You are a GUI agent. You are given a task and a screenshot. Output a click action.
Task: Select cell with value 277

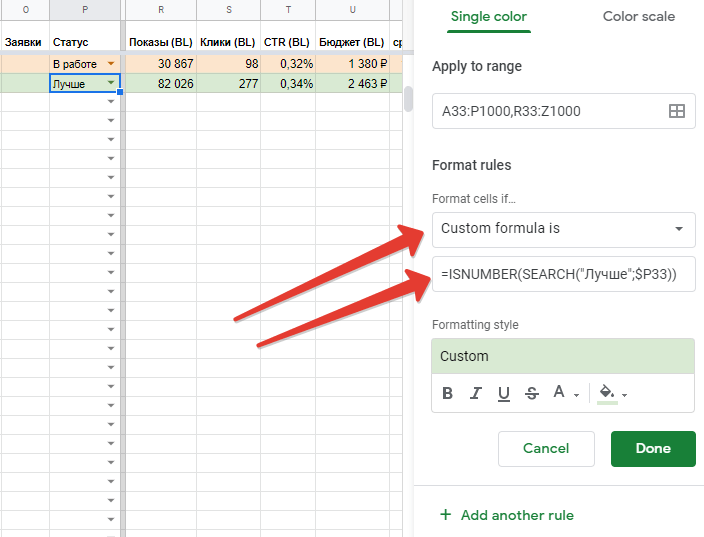(x=229, y=84)
